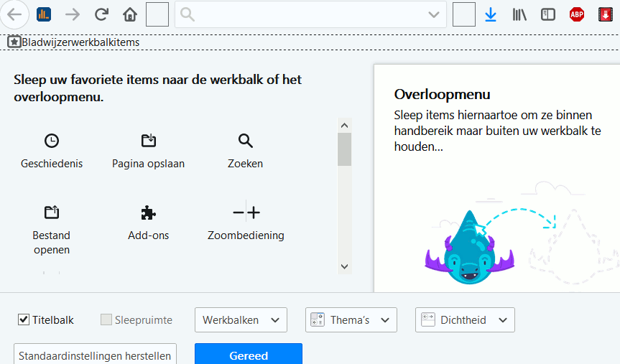Click the red video downloader extension icon
This screenshot has height=364, width=620.
point(606,15)
